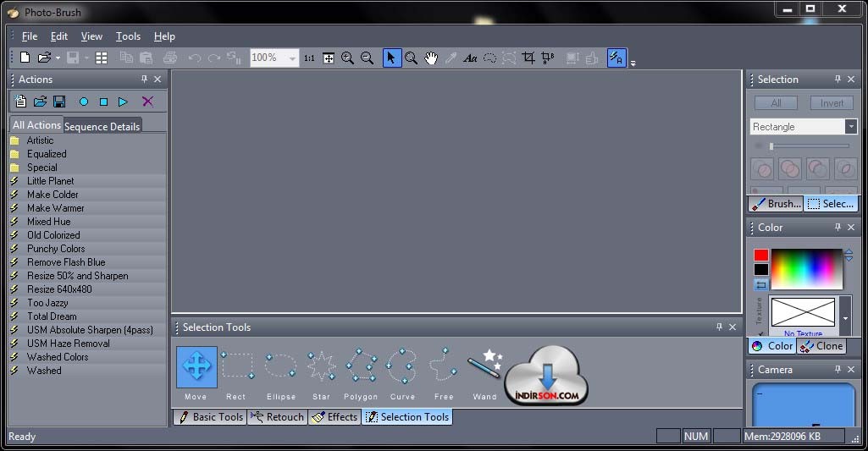This screenshot has height=451, width=868.
Task: Set zoom to 1:1 actual size
Action: (309, 58)
